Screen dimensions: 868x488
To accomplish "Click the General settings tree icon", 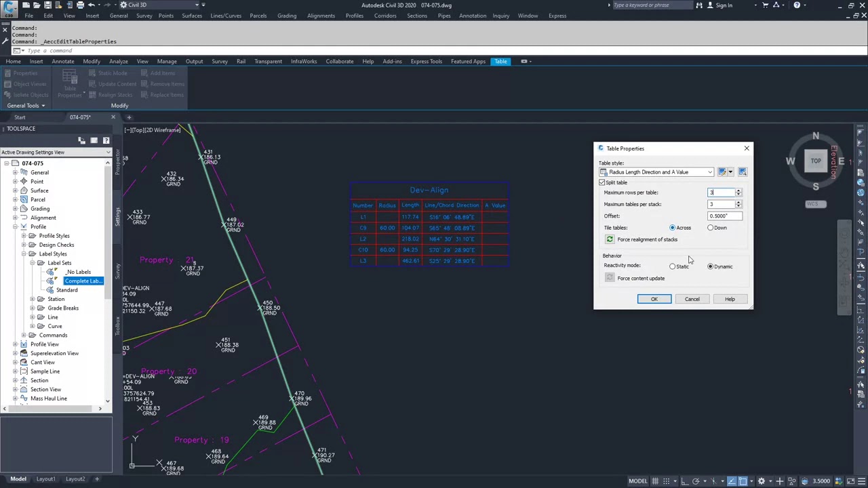I will 24,172.
